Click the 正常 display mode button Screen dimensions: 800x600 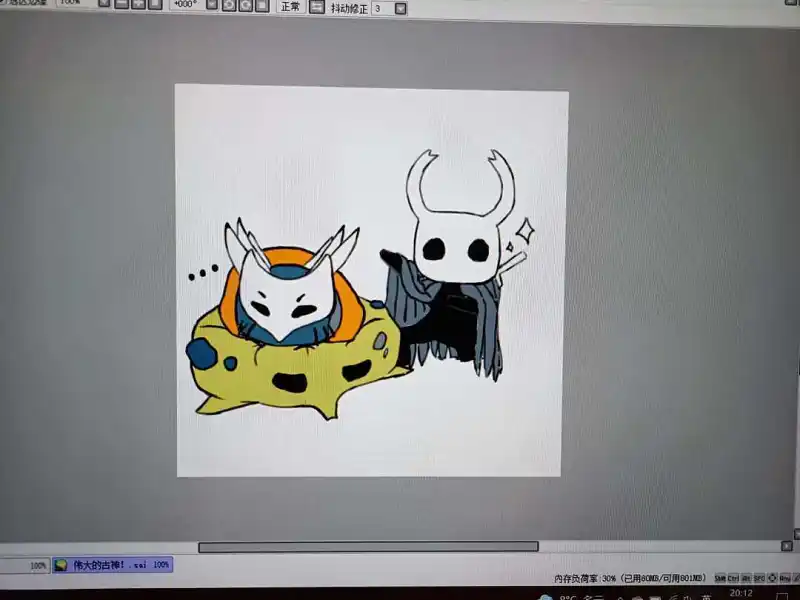coord(290,7)
